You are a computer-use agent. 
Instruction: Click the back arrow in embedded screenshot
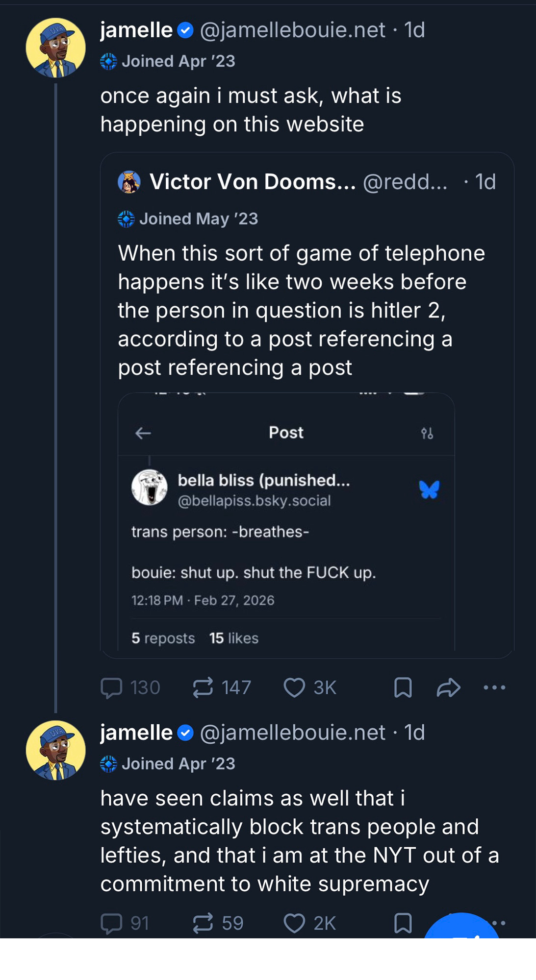tap(143, 433)
